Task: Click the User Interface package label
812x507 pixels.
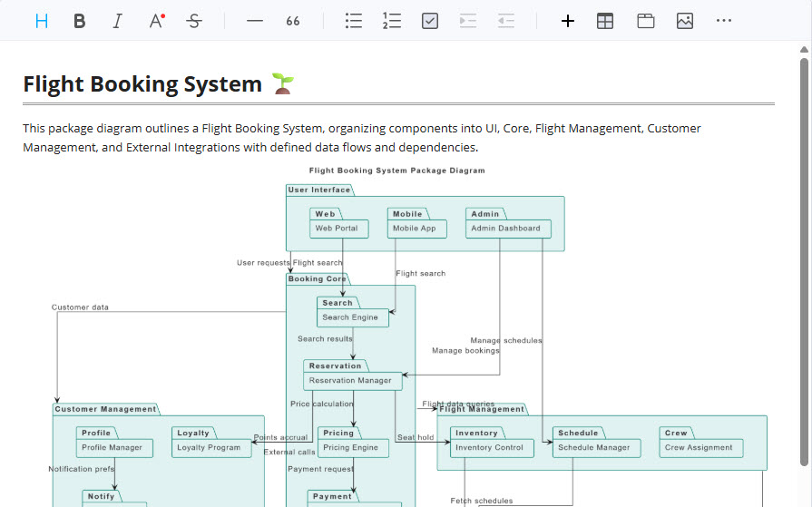Action: [x=319, y=190]
